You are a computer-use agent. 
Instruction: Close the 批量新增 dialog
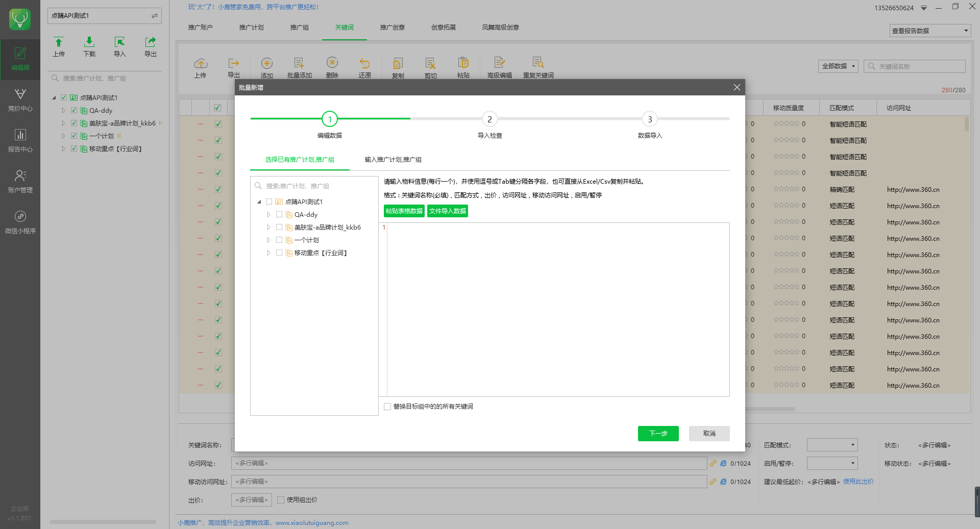(x=737, y=87)
